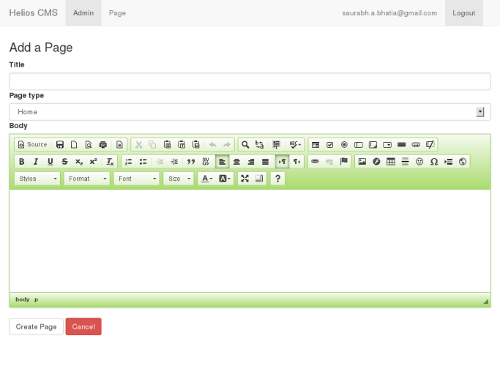Open the Styles dropdown
Screen dimensions: 500x366
coord(37,179)
